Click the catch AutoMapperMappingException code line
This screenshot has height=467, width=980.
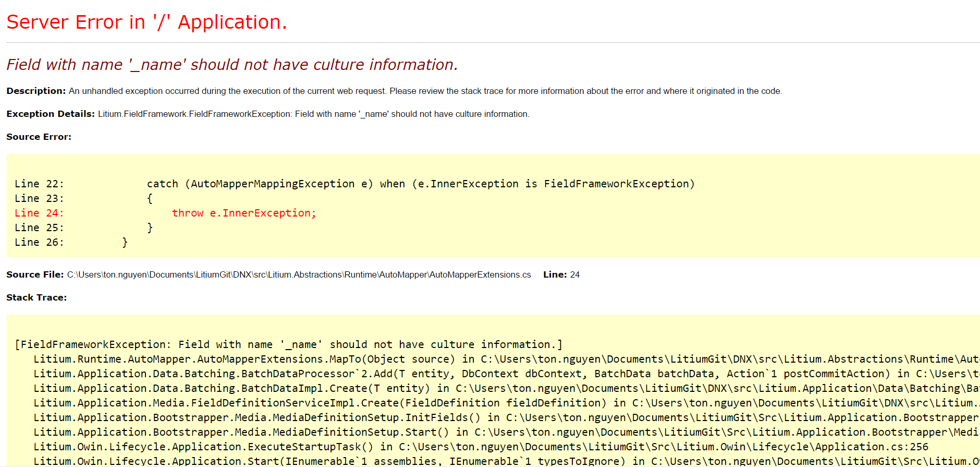pos(421,184)
